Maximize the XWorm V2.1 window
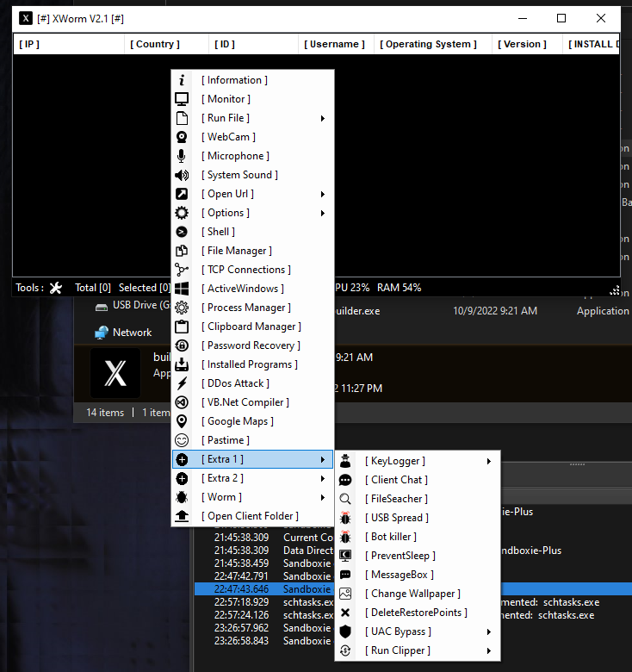 tap(561, 18)
